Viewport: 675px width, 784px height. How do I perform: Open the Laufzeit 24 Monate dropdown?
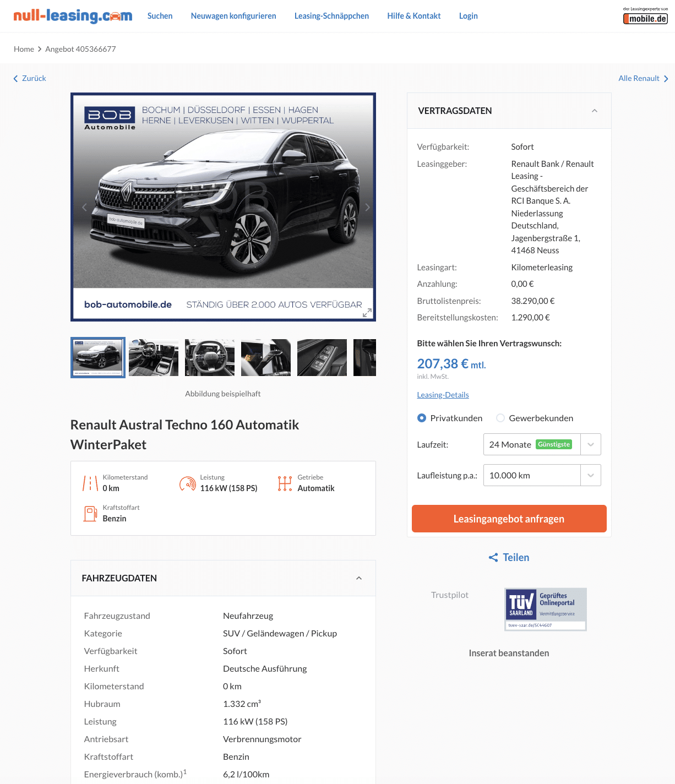542,444
